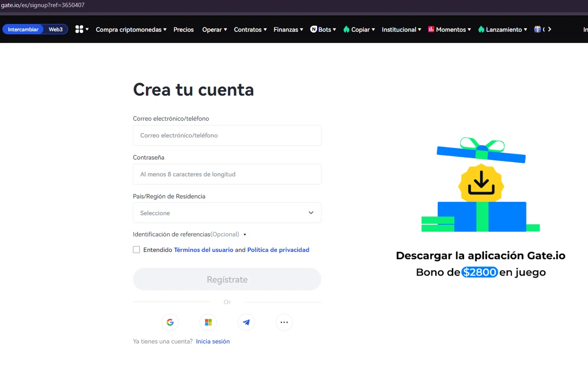Expand the Operar menu
This screenshot has width=588, height=368.
click(x=214, y=29)
